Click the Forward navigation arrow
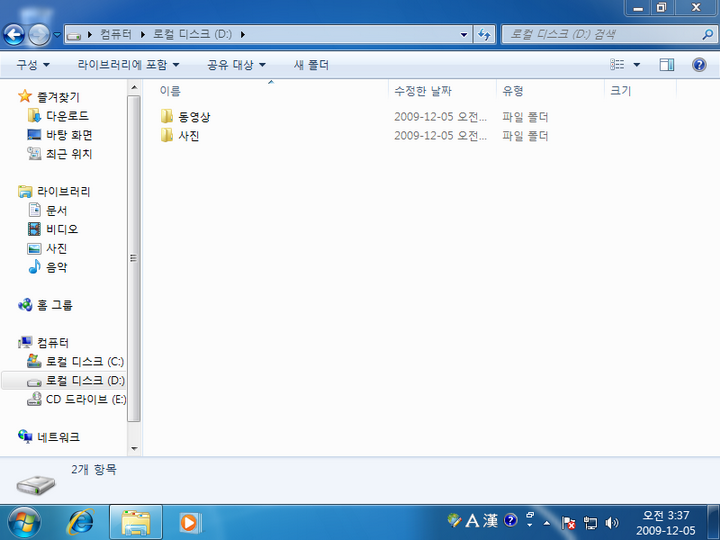Screen dimensions: 720x540 coord(39,34)
